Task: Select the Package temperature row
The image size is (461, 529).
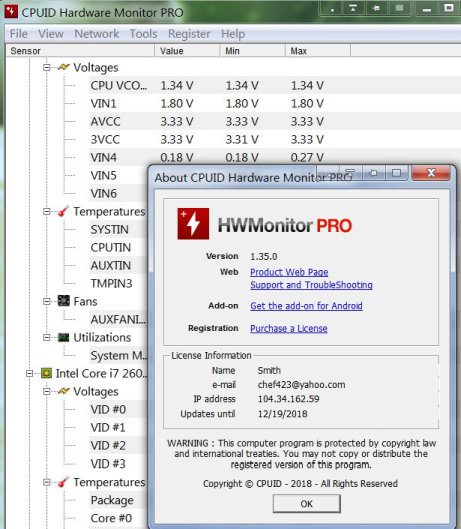Action: (x=119, y=500)
